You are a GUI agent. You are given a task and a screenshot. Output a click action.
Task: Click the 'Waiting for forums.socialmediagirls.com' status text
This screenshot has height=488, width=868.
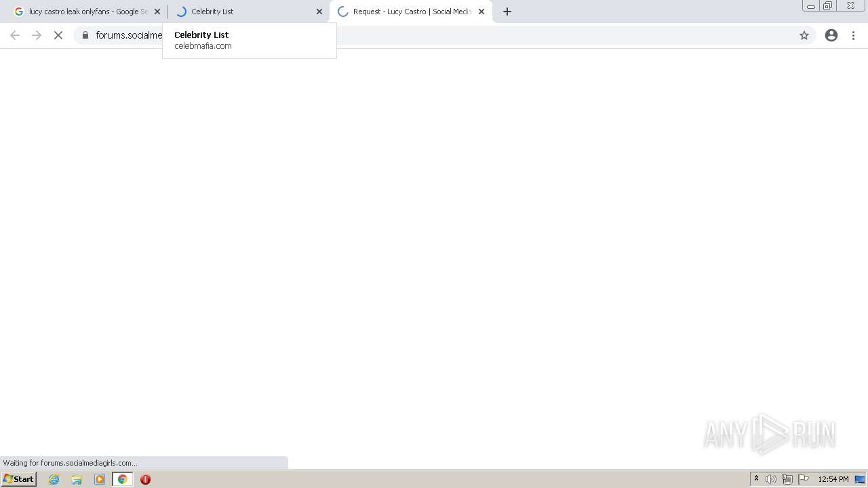[71, 463]
